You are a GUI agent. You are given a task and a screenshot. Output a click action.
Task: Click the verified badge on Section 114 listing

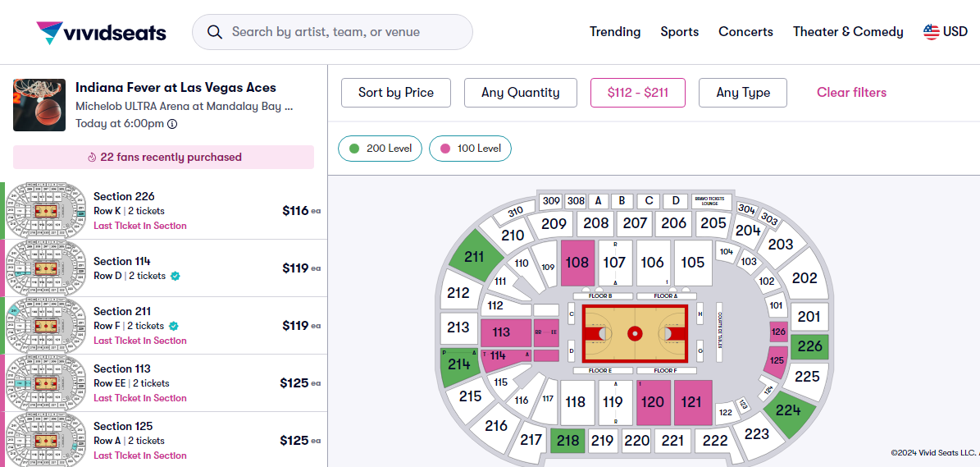pyautogui.click(x=175, y=277)
